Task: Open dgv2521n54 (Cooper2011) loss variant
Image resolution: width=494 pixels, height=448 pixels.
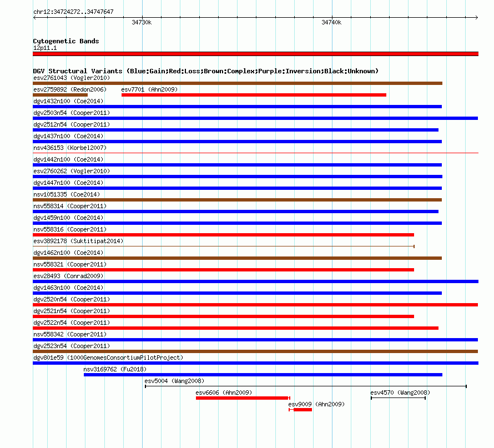Action: click(223, 316)
